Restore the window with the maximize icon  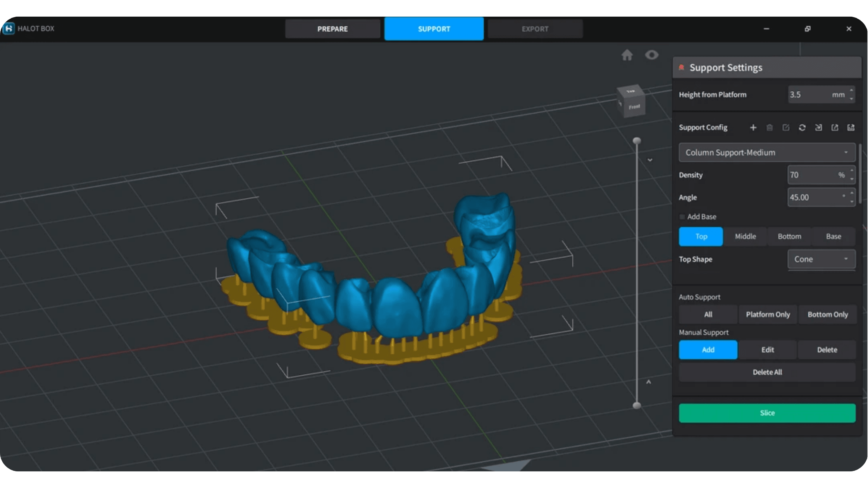808,29
